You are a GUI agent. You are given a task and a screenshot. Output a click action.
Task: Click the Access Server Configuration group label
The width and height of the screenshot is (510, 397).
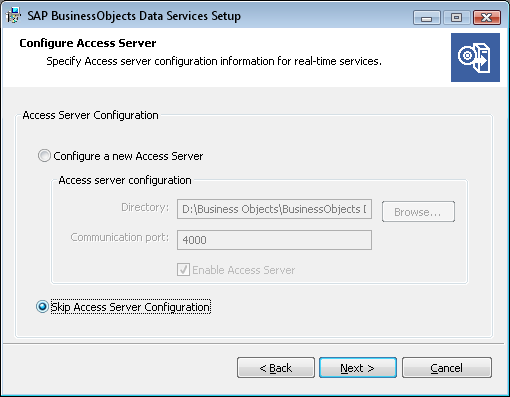[90, 115]
